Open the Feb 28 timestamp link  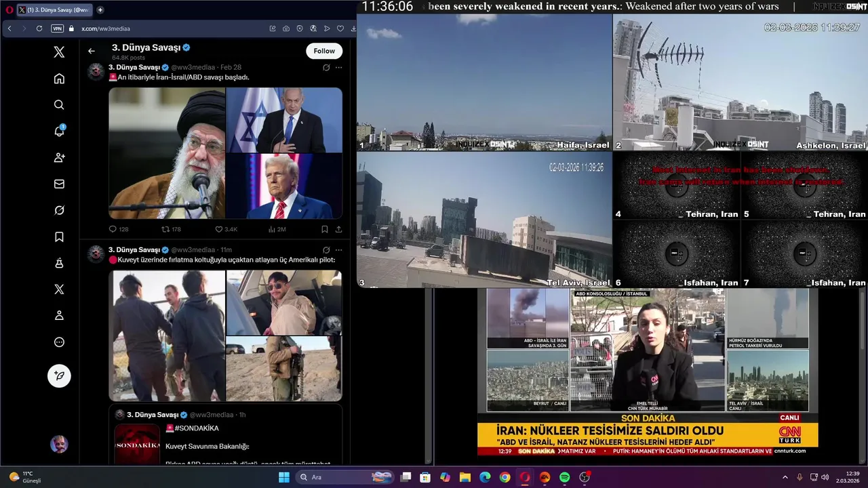pos(231,67)
